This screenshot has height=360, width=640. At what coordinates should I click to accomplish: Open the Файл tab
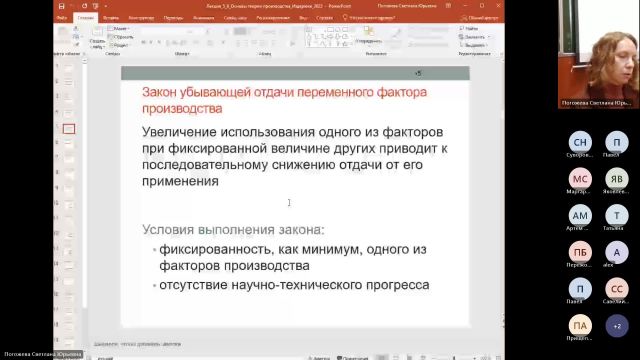pos(62,18)
